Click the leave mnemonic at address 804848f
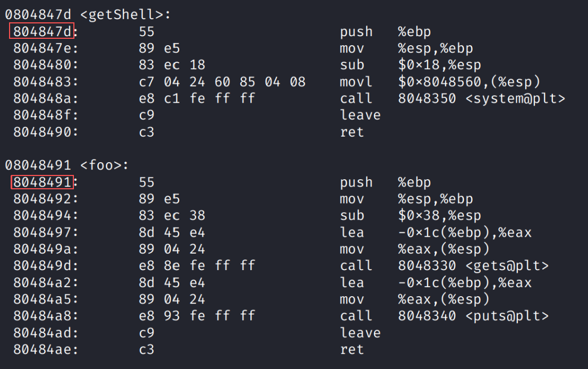This screenshot has width=588, height=369. pos(360,115)
